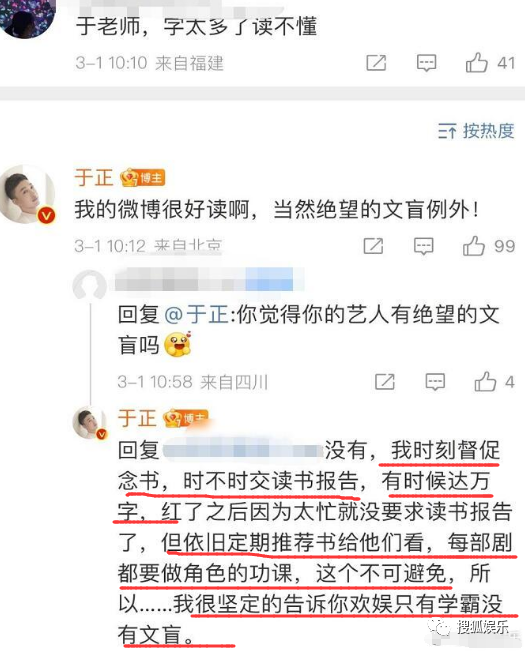Like the 四川 reply with 4 likes
This screenshot has height=651, width=525.
(485, 382)
